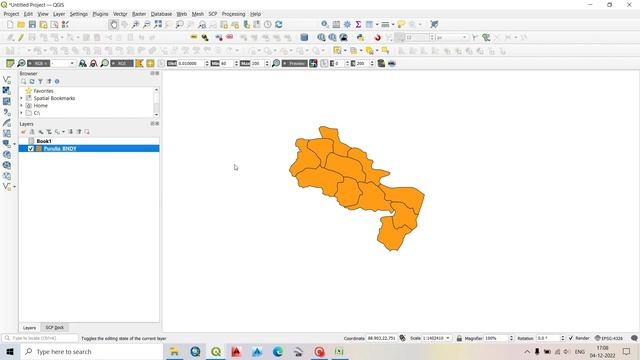Click the Browser panel vertical scrollbar
This screenshot has height=360, width=640.
point(156,102)
